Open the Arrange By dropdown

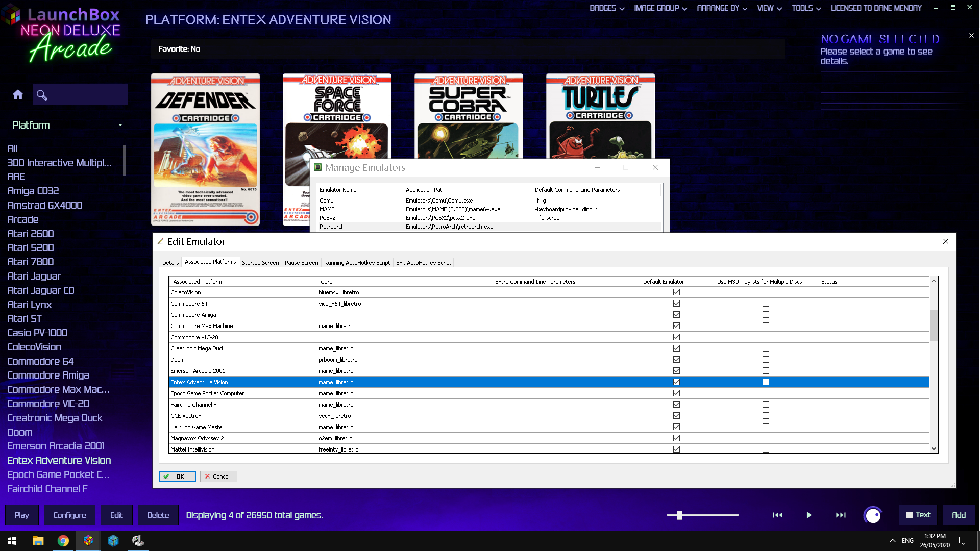(x=722, y=8)
